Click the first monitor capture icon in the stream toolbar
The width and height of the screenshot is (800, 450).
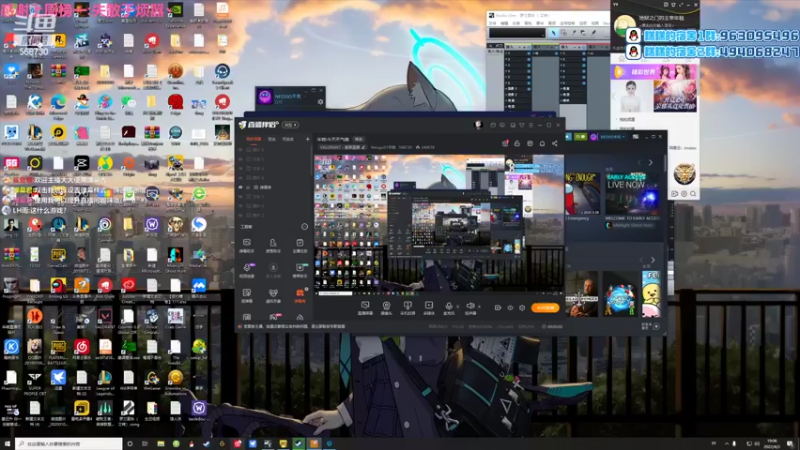[x=365, y=305]
